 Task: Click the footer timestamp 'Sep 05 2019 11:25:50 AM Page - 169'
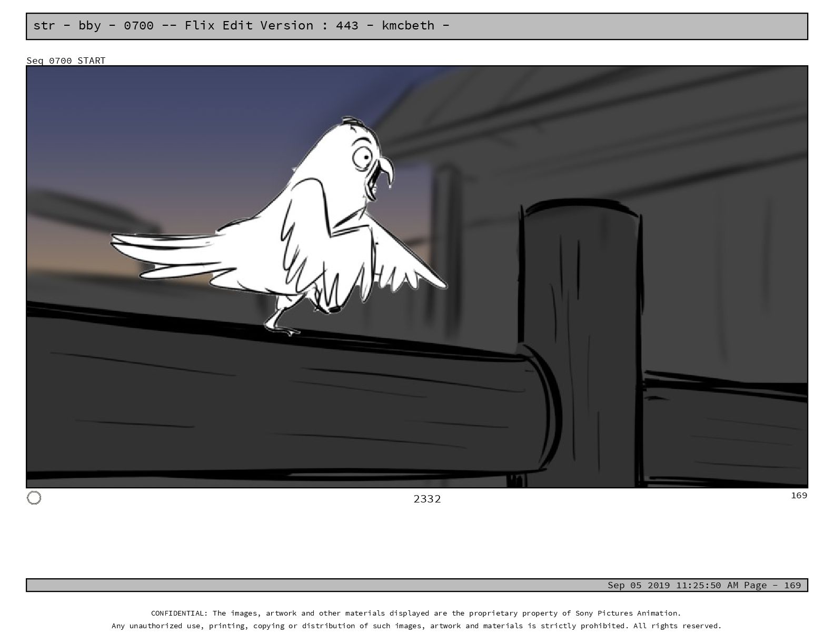pos(704,585)
